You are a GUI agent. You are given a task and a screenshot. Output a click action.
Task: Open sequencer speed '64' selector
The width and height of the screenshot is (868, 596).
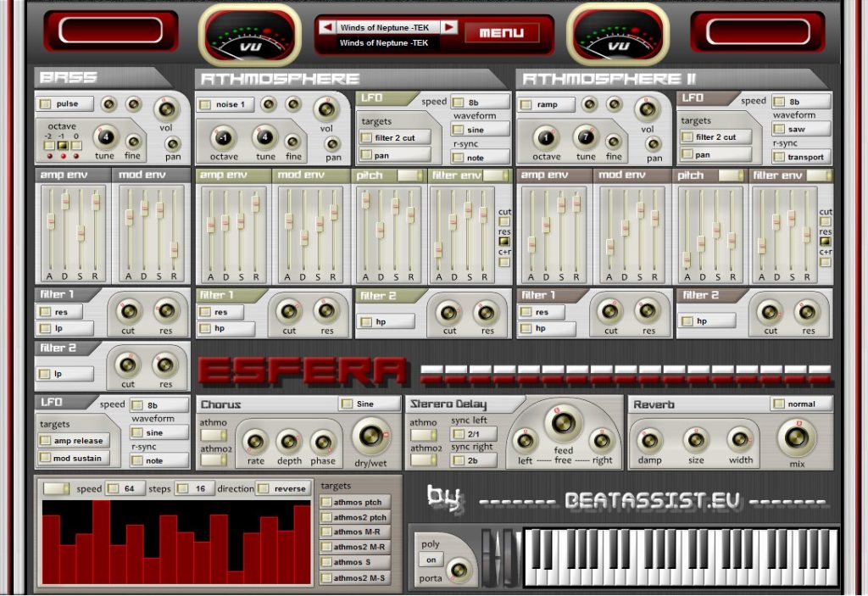point(126,488)
